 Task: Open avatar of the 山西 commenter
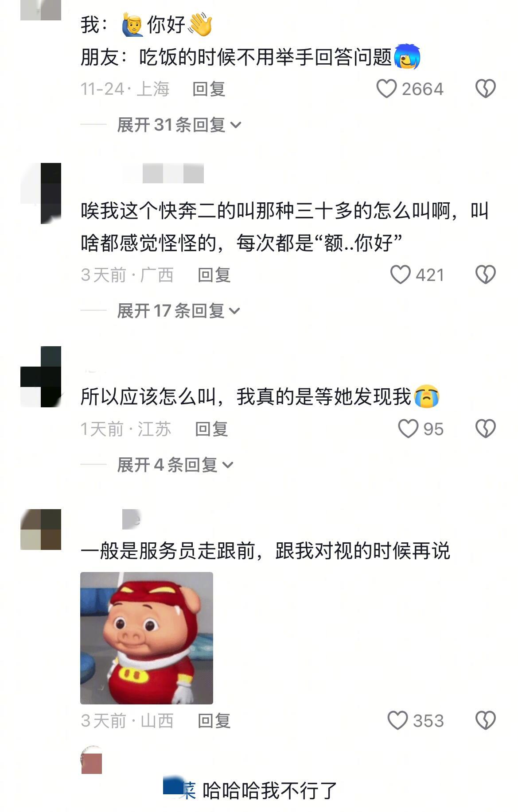pyautogui.click(x=41, y=530)
